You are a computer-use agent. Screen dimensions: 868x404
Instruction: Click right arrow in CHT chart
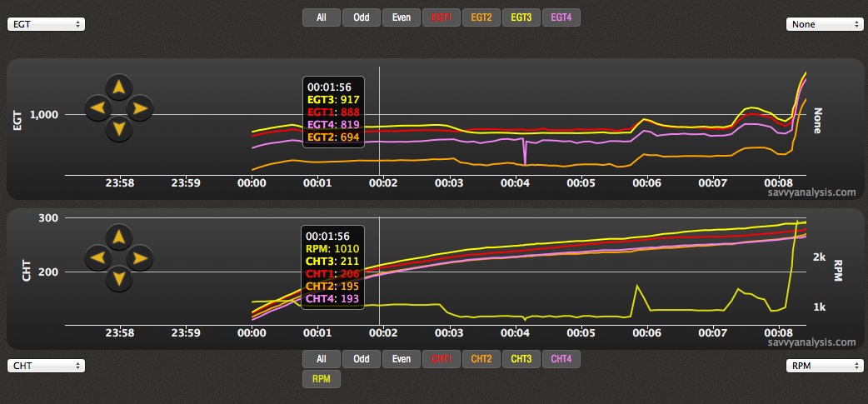[140, 257]
